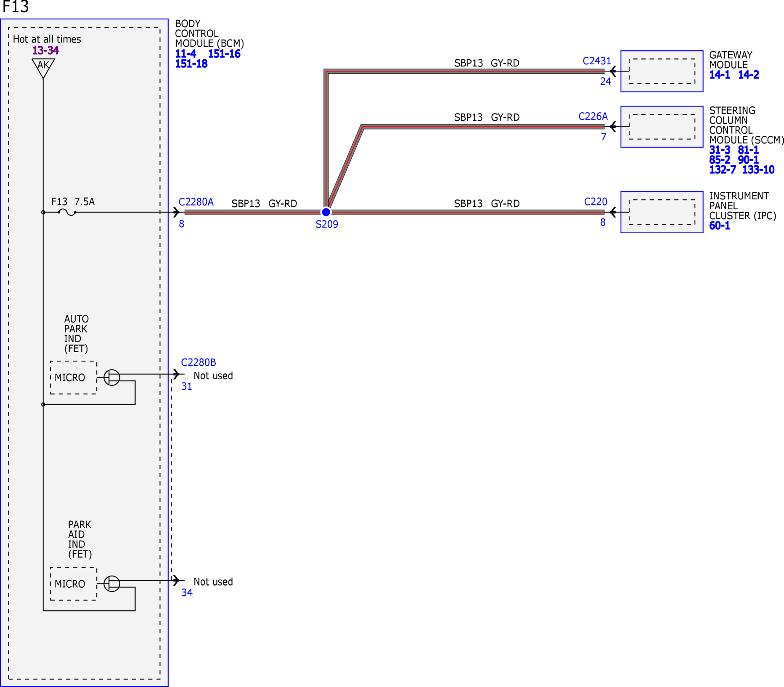Select the Instrument Panel Cluster component box
The width and height of the screenshot is (784, 687).
[662, 212]
